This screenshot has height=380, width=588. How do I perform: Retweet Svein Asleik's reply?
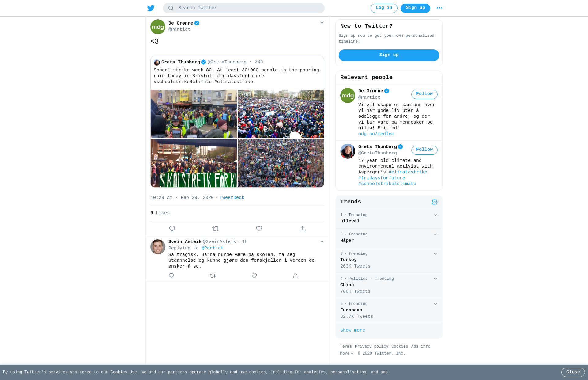click(213, 276)
